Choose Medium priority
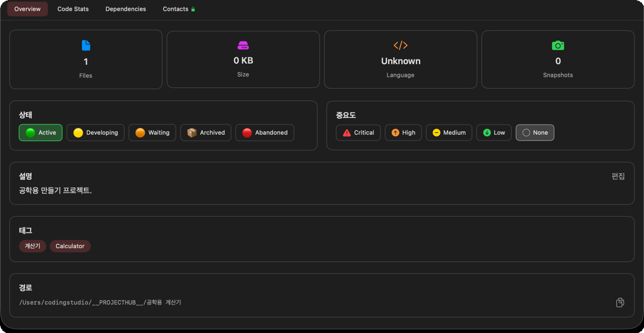644x333 pixels. pos(449,133)
